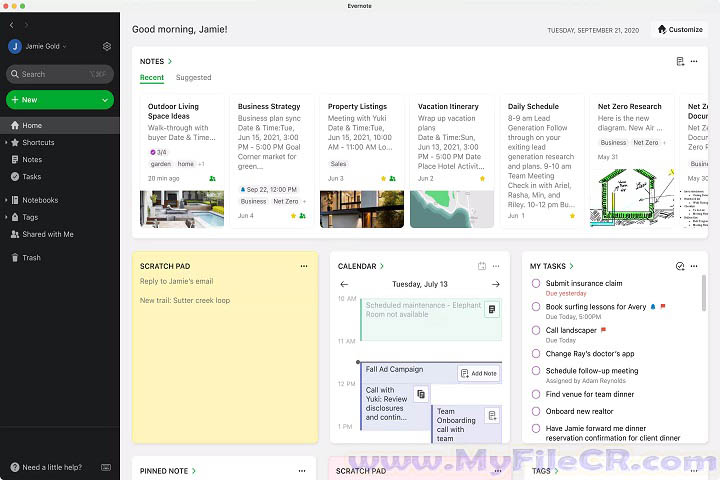Click the new task icon in My Tasks

(x=680, y=266)
